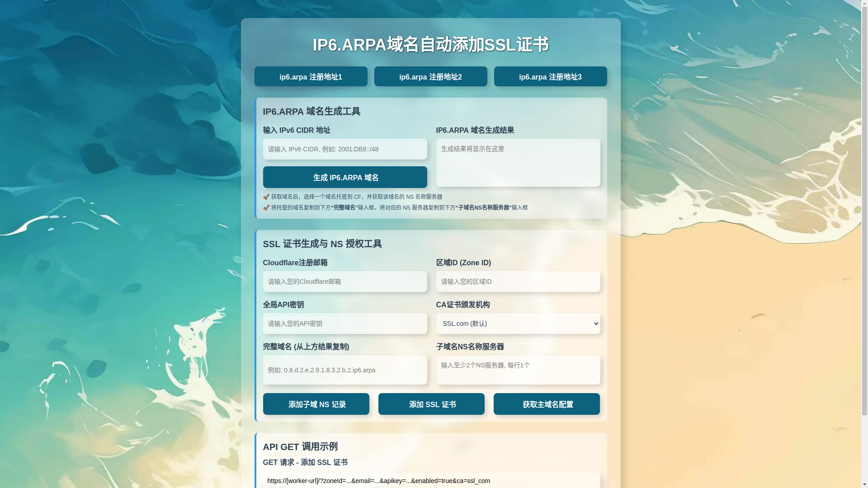Screen dimensions: 868x488
Task: Click the GET request example URL box
Action: pyautogui.click(x=431, y=481)
